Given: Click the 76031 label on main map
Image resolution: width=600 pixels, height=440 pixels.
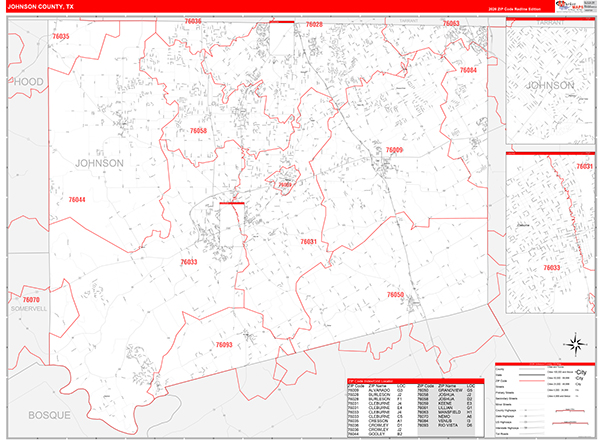Looking at the screenshot, I should 308,242.
